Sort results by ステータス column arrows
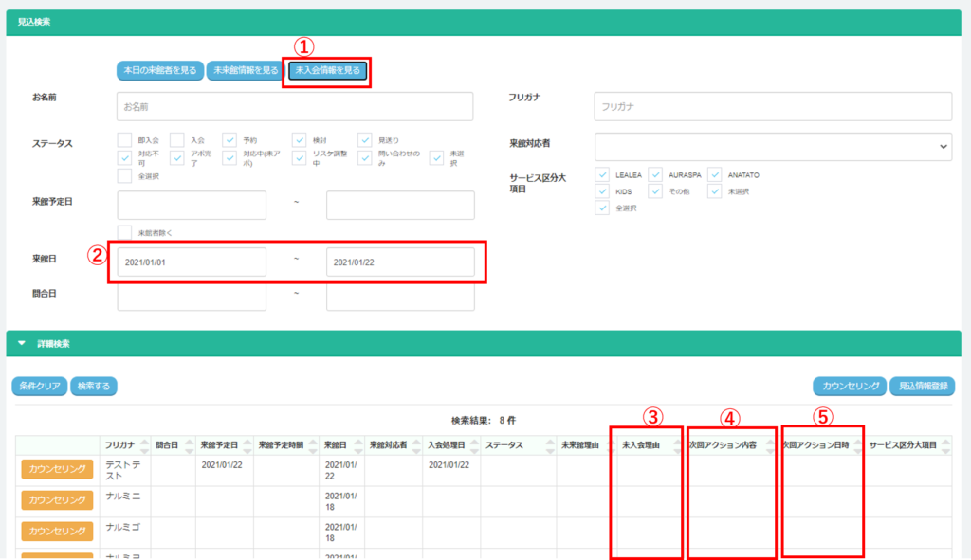This screenshot has width=971, height=560. click(x=549, y=445)
